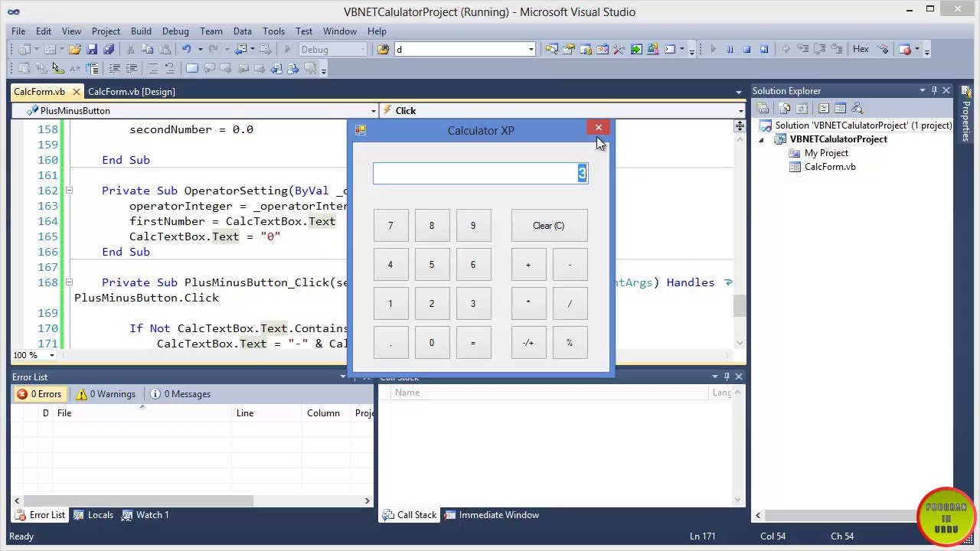980x551 pixels.
Task: Open the Debug menu
Action: pos(175,31)
